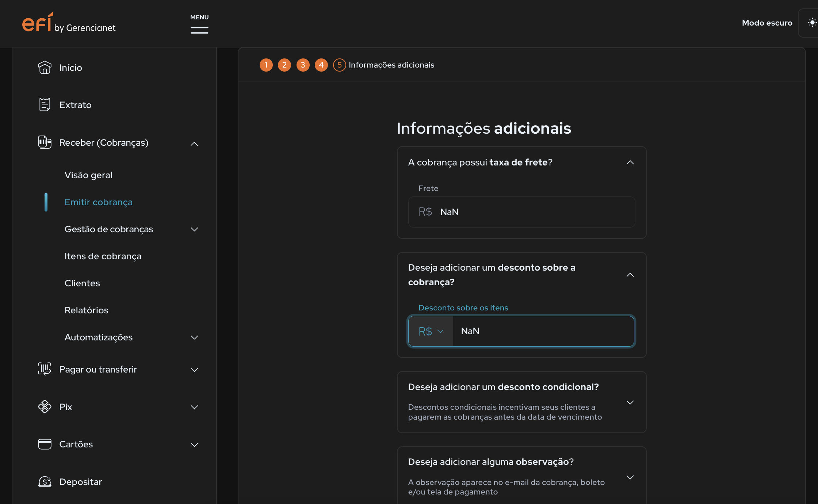
Task: Click the Receber (Cobranças) barcode icon
Action: [x=45, y=142]
